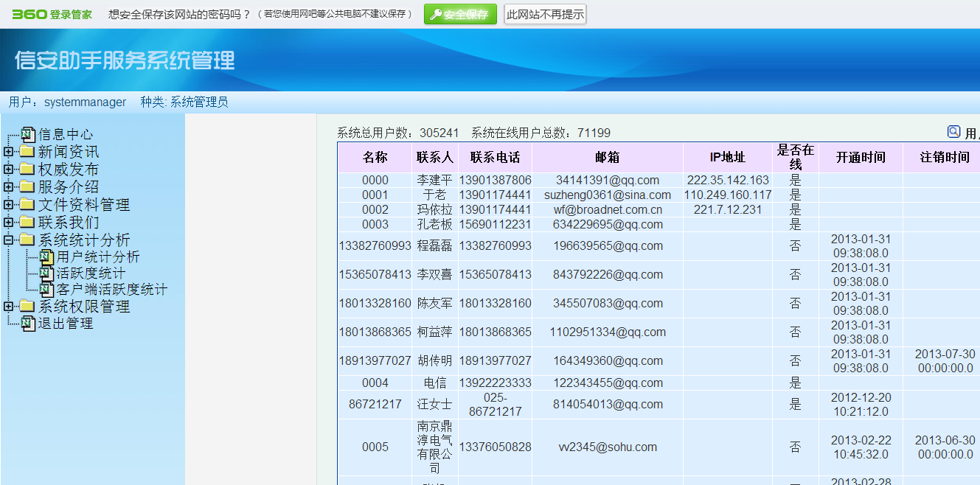Click the email wf@broadnet.com.cn
980x485 pixels.
point(608,210)
